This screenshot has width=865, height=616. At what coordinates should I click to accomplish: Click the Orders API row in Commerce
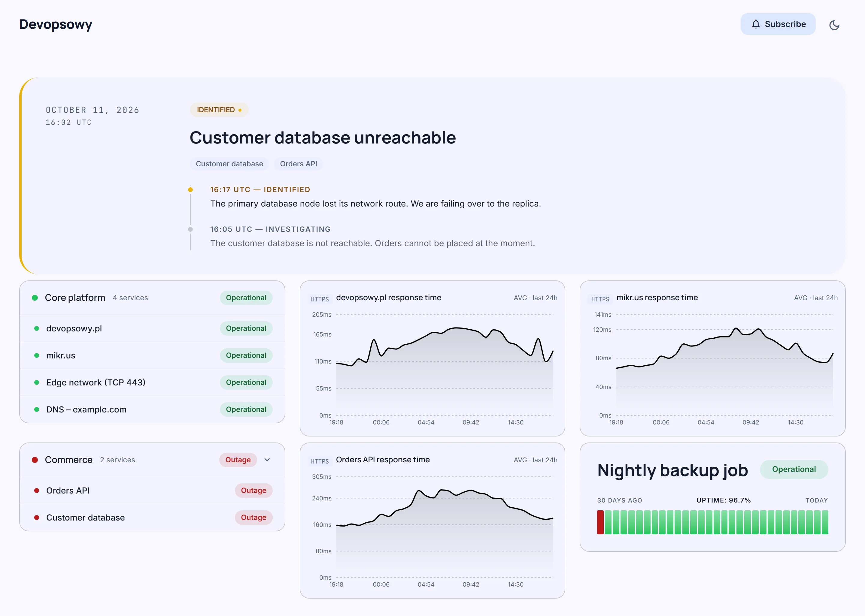click(152, 491)
